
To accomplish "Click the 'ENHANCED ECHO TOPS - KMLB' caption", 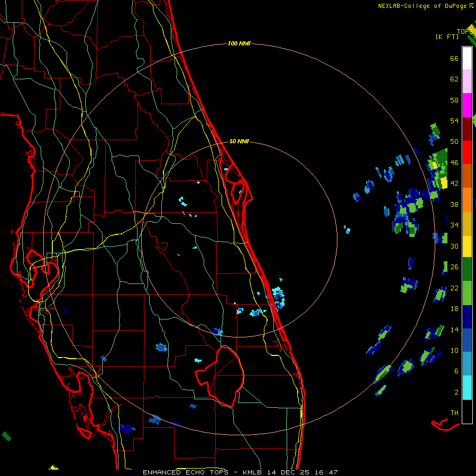I will (x=204, y=472).
